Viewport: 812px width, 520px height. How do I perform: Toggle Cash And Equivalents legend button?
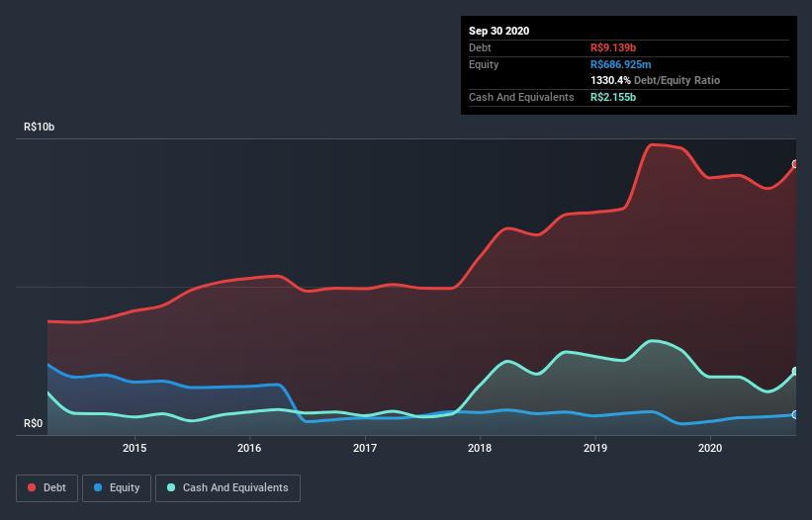tap(227, 488)
